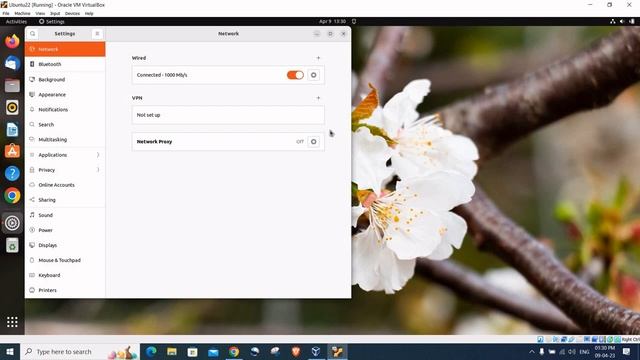Open Multitasking settings
This screenshot has width=640, height=360.
coord(65,140)
